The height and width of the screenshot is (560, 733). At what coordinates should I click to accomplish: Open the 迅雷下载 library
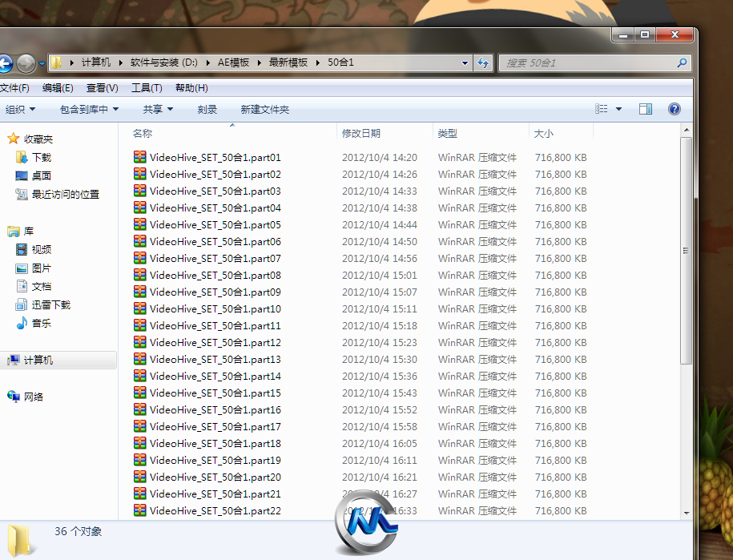pos(51,304)
